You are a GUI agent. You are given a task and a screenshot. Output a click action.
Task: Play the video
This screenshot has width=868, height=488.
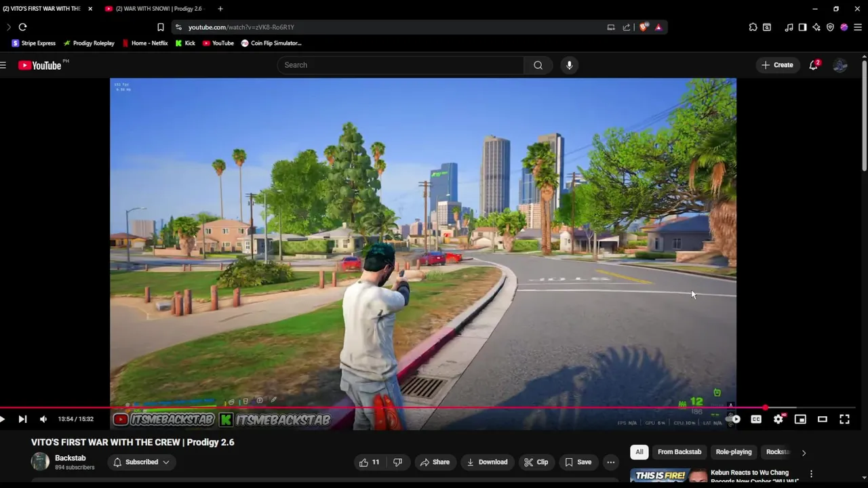(3, 419)
